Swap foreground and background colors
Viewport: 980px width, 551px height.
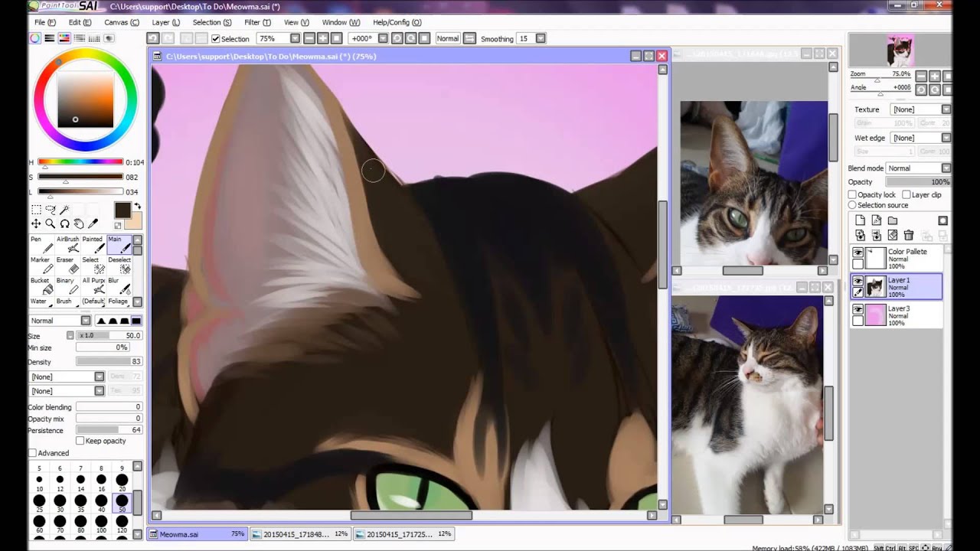coord(138,206)
